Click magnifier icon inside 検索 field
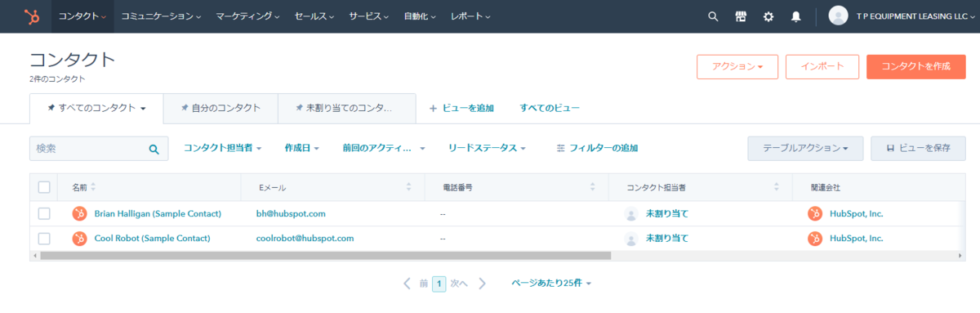Screen dimensions: 980x313 coord(154,150)
